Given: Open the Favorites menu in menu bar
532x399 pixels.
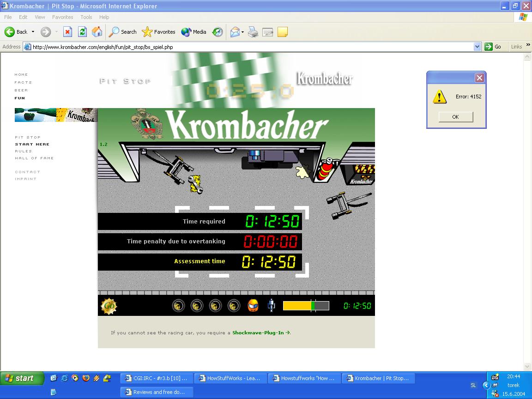Looking at the screenshot, I should [62, 17].
